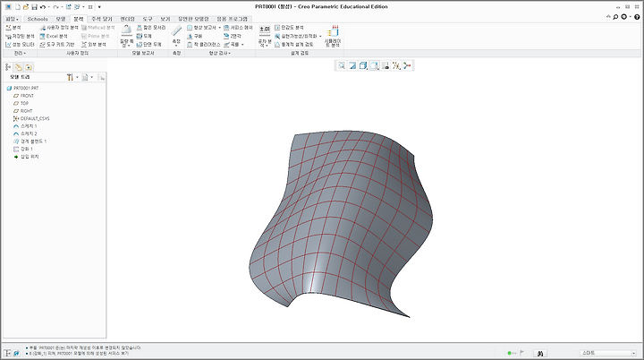Click 서피스 메쉬 (mesh surface)
Screen dimensions: 644x360
[x=238, y=28]
